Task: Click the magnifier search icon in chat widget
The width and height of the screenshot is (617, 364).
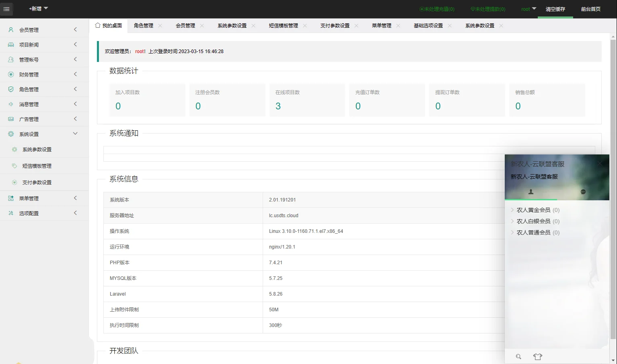Action: click(518, 356)
